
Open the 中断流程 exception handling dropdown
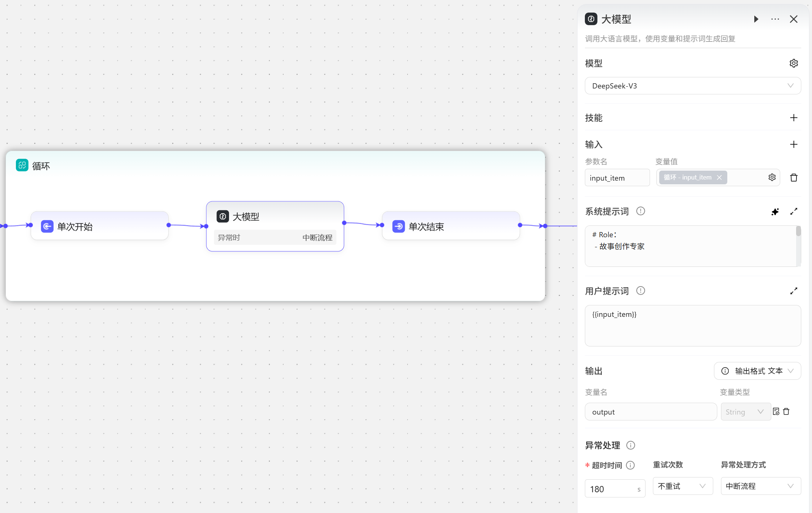(x=761, y=486)
